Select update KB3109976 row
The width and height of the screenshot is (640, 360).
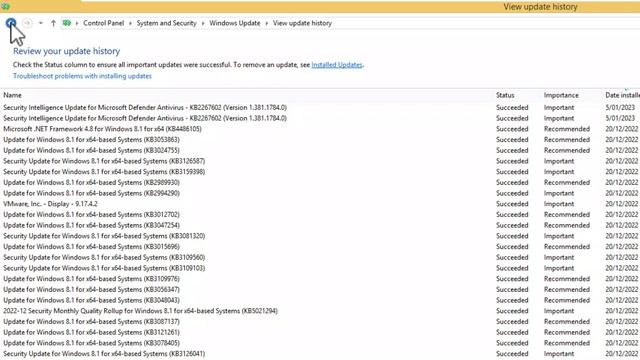[x=320, y=279]
